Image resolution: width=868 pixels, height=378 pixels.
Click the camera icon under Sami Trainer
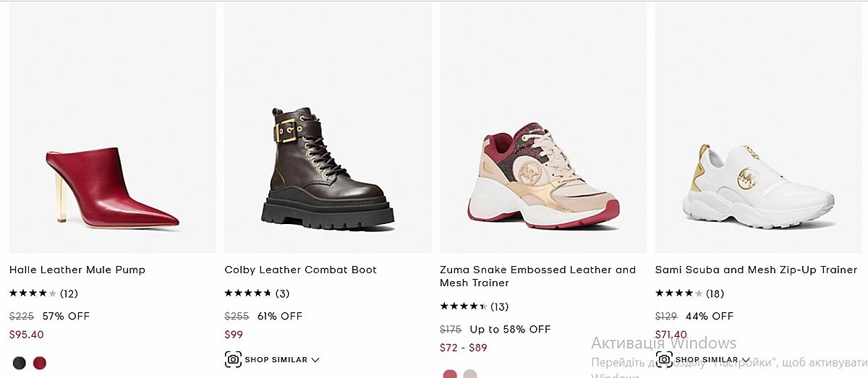(x=664, y=359)
